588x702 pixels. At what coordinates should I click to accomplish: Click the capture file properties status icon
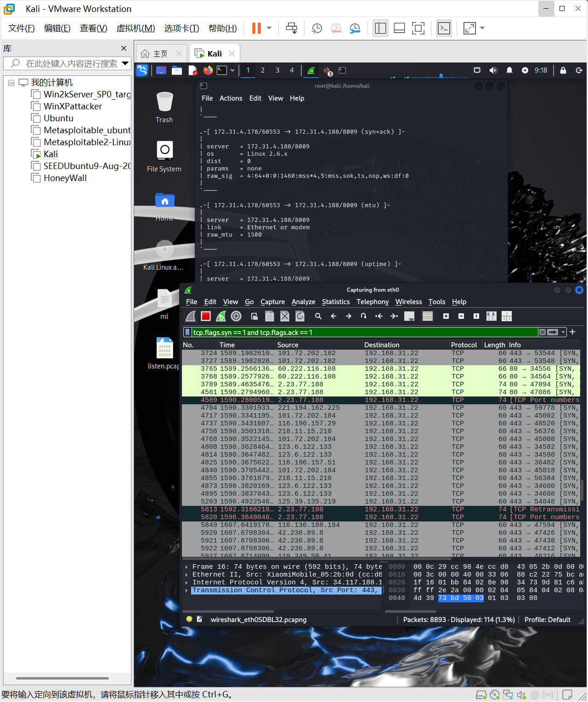click(199, 619)
